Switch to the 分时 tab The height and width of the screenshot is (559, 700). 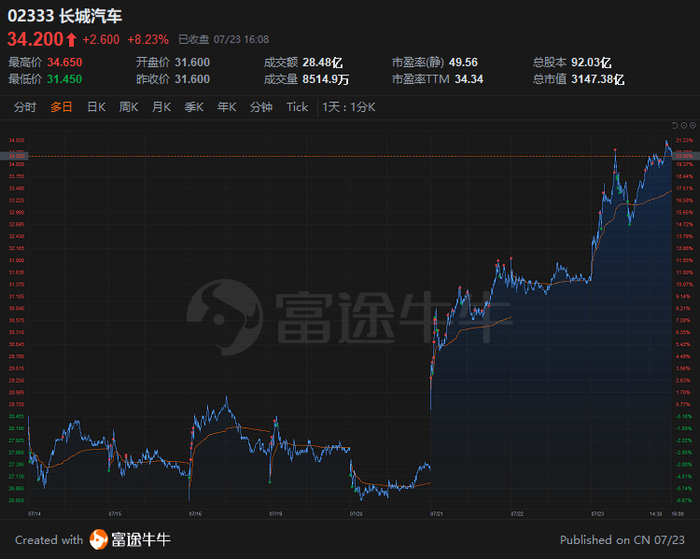pyautogui.click(x=25, y=107)
